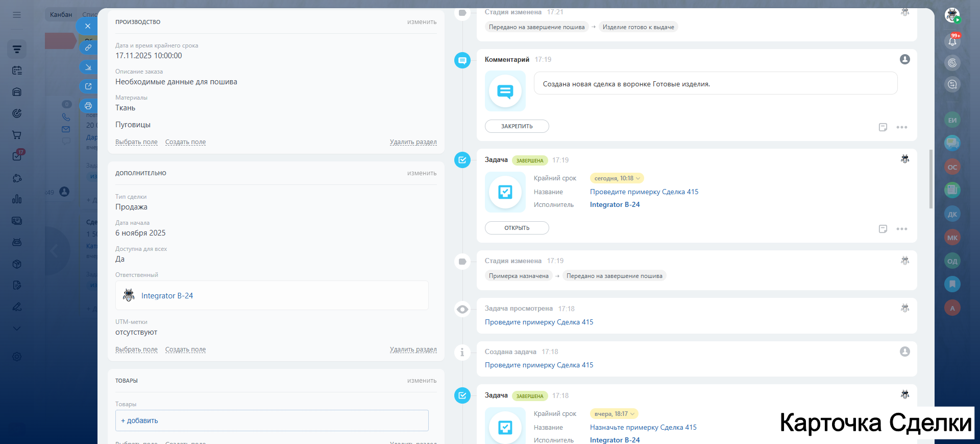This screenshot has width=980, height=444.
Task: Click the note icon in the comment block
Action: (x=883, y=127)
